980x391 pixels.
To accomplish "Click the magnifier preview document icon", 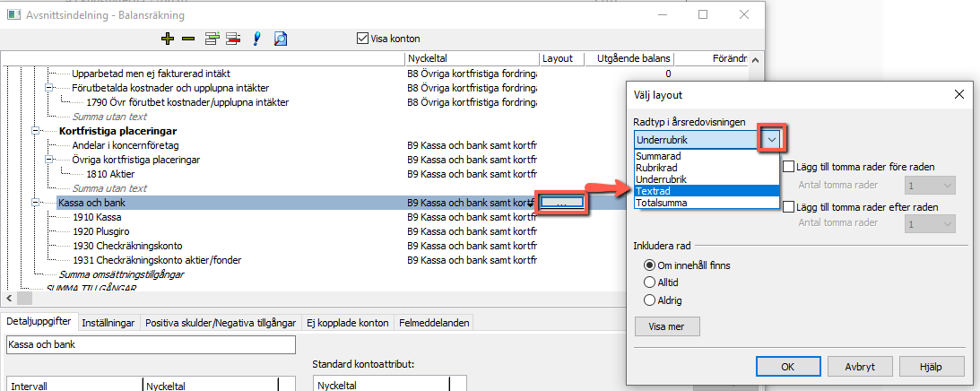I will pyautogui.click(x=281, y=39).
